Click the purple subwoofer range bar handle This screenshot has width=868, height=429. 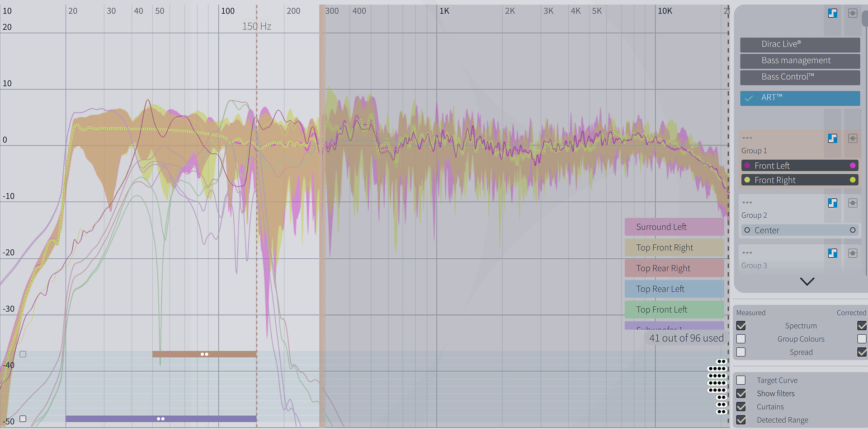pyautogui.click(x=160, y=419)
